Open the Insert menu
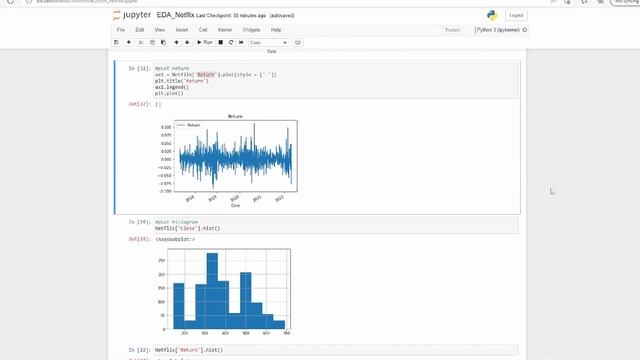The image size is (640, 360). pos(182,30)
